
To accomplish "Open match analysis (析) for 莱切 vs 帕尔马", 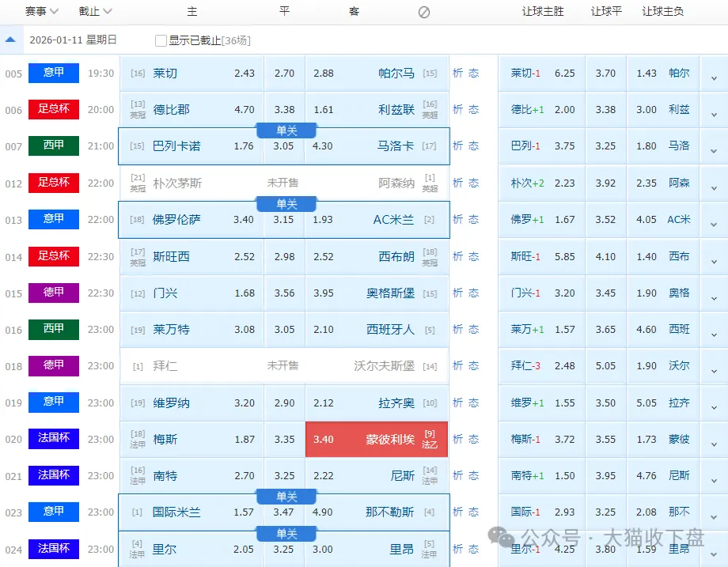I will (457, 74).
